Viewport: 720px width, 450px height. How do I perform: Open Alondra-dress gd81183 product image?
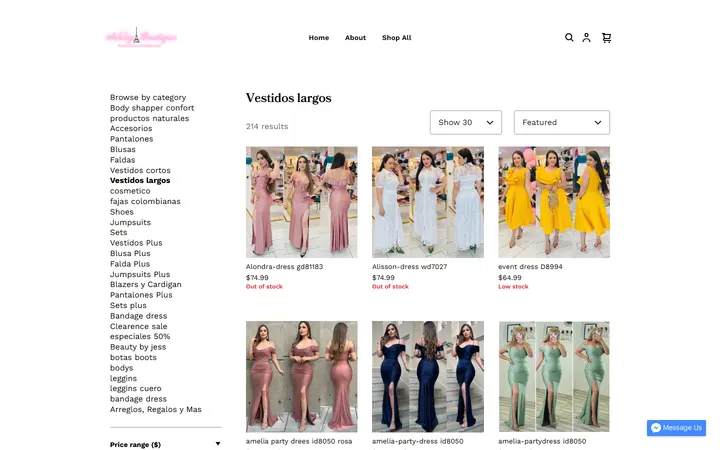click(302, 202)
